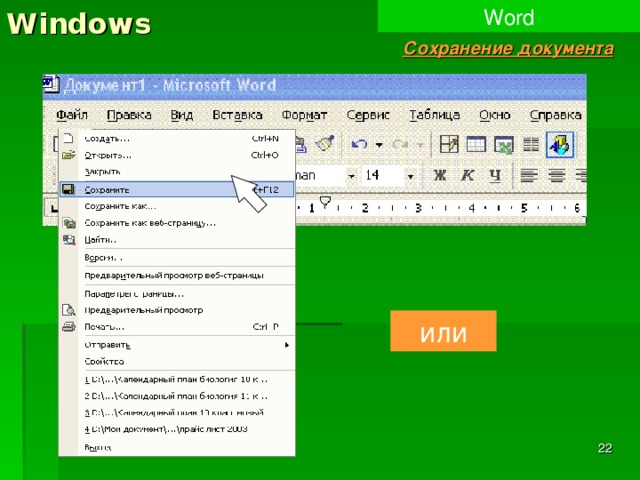
Task: Choose Открыть... menu entry
Action: point(177,156)
